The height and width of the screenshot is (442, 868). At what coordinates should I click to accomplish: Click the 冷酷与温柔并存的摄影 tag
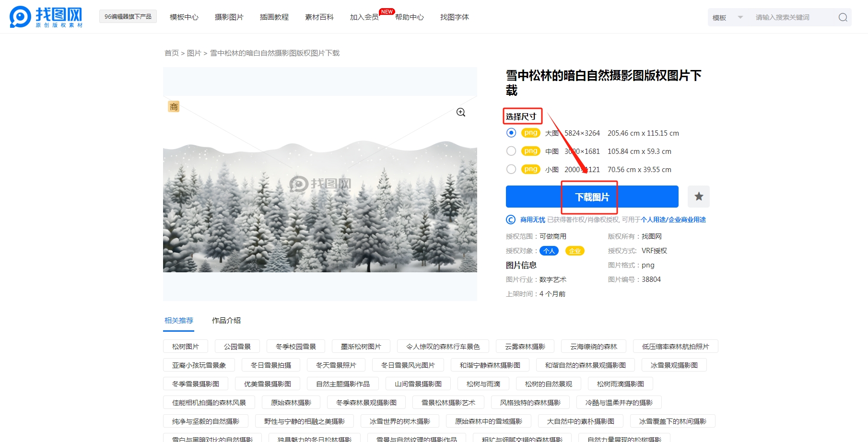619,402
